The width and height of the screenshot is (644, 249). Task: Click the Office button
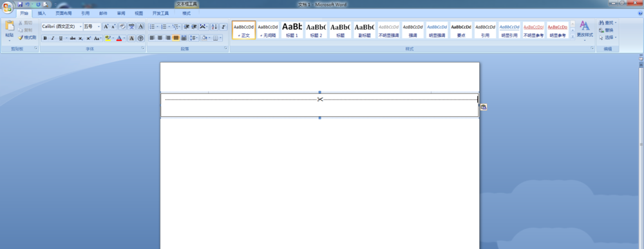coord(7,8)
